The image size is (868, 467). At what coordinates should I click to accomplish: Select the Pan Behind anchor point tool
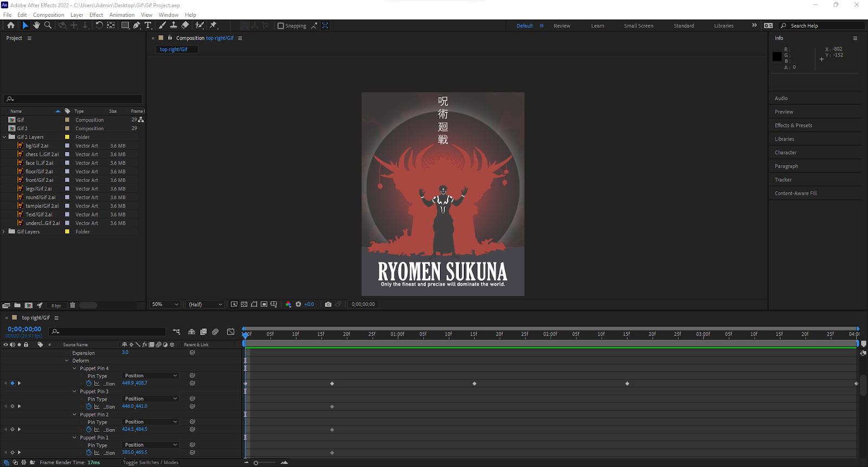(x=111, y=25)
